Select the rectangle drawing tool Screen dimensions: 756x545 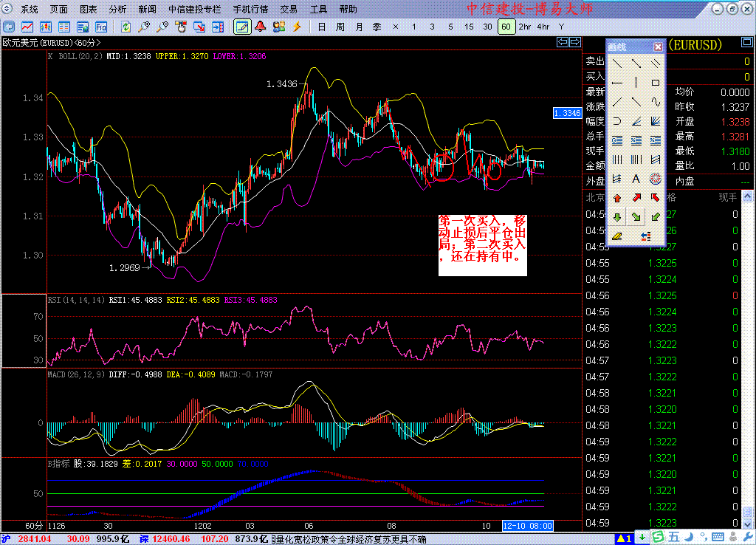[x=656, y=83]
